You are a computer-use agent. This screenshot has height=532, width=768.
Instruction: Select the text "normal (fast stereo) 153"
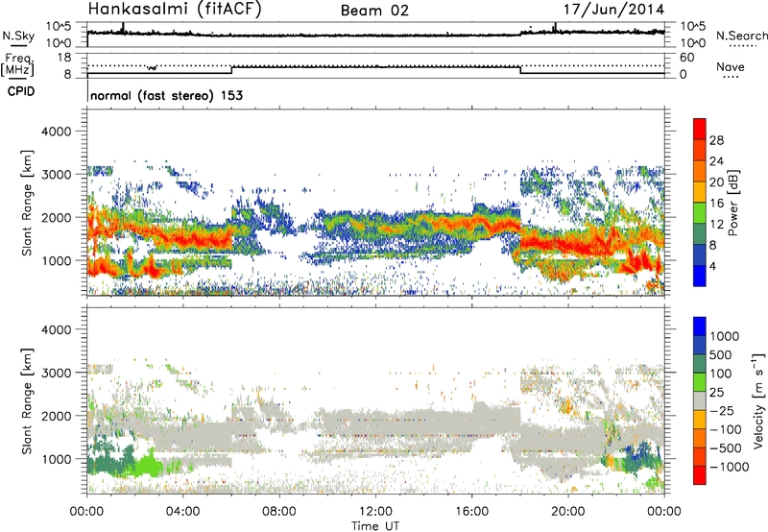tap(166, 95)
